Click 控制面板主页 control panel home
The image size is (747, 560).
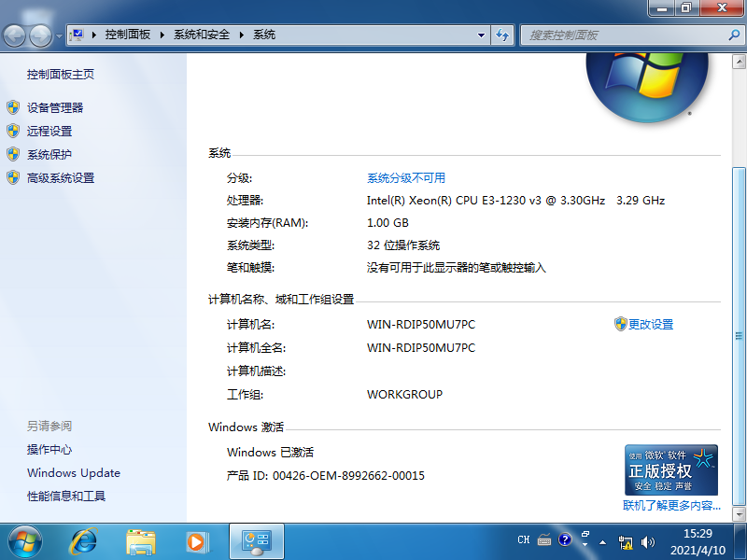(x=61, y=75)
